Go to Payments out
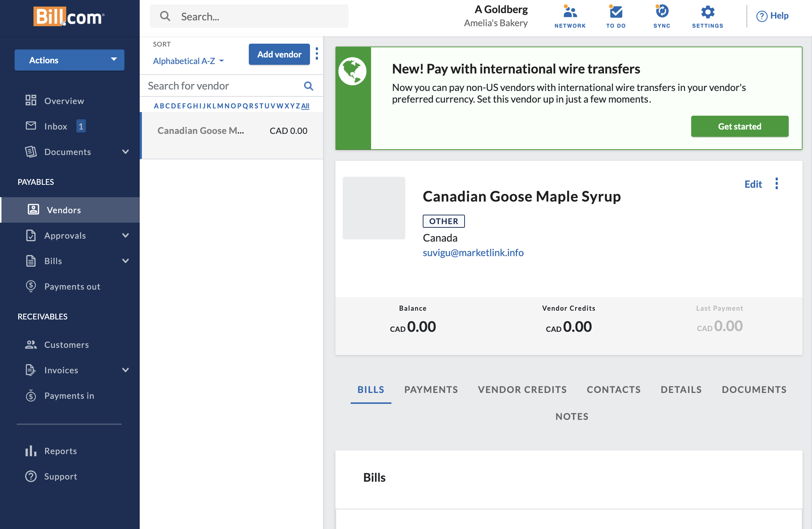The image size is (812, 529). (72, 286)
